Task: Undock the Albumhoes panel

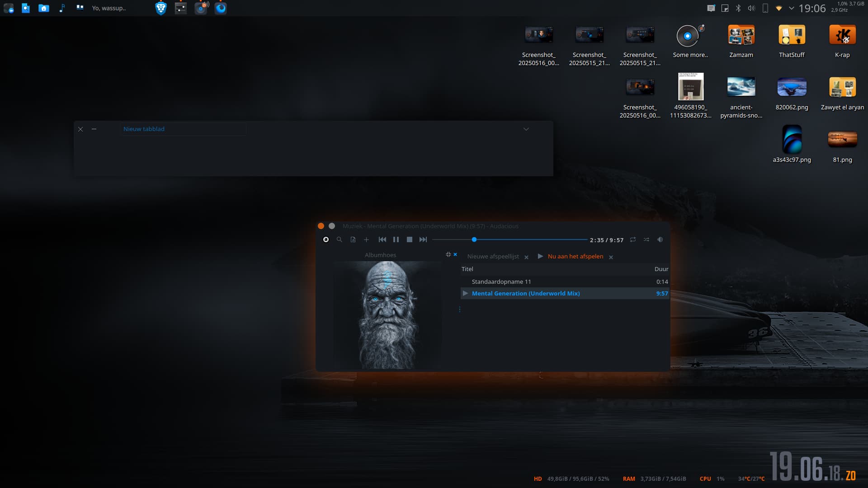Action: 448,254
